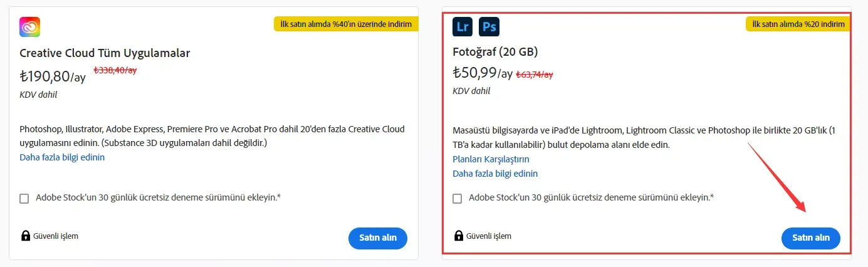This screenshot has width=868, height=267.
Task: Select the Creative Cloud Tüm Uygulamalar title
Action: (x=105, y=53)
